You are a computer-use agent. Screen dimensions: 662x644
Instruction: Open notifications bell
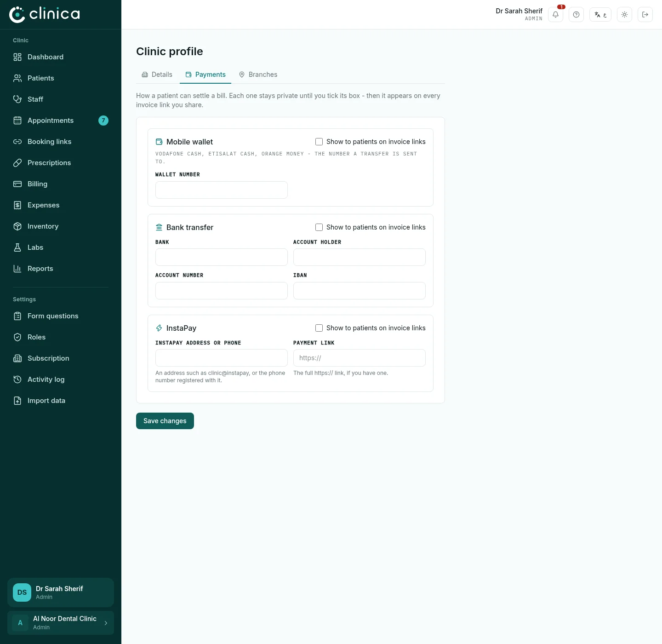point(555,15)
